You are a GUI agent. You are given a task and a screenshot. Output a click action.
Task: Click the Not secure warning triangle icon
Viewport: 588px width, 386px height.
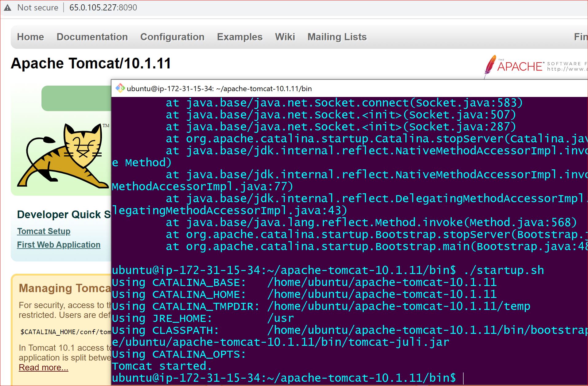pyautogui.click(x=7, y=7)
